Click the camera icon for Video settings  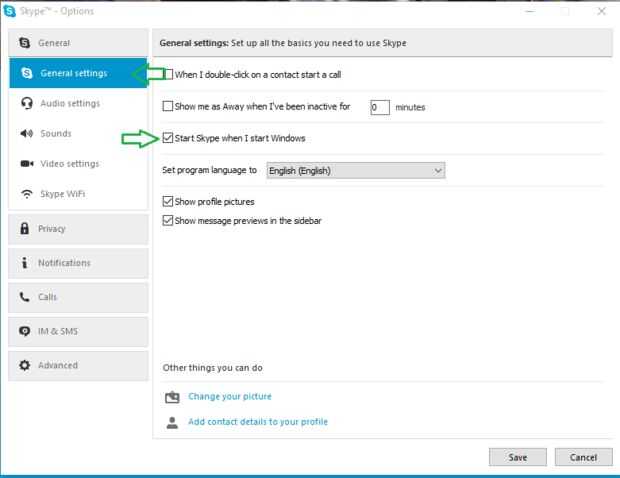[x=27, y=164]
